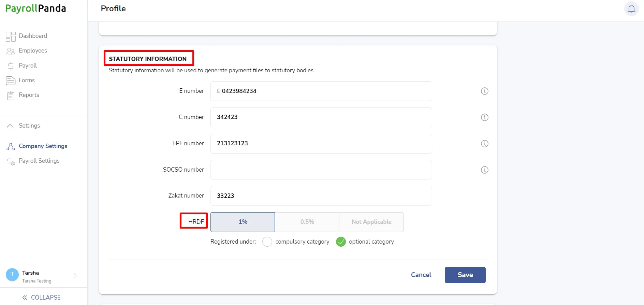Image resolution: width=644 pixels, height=305 pixels.
Task: Collapse the Settings section chevron
Action: click(10, 126)
